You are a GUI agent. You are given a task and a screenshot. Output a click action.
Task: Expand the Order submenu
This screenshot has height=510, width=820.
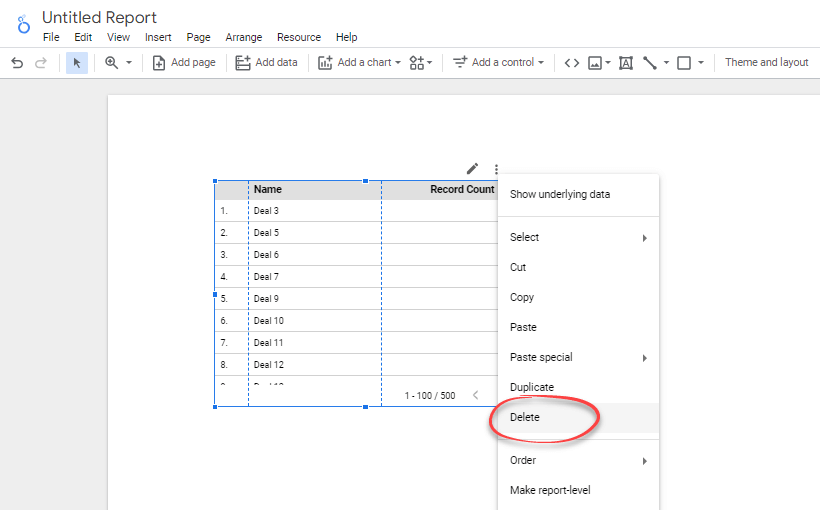[x=578, y=460]
